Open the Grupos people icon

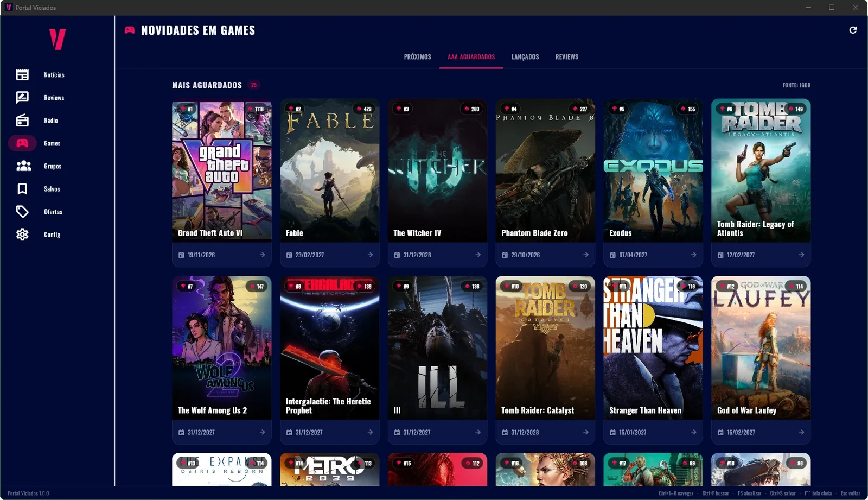(x=23, y=166)
